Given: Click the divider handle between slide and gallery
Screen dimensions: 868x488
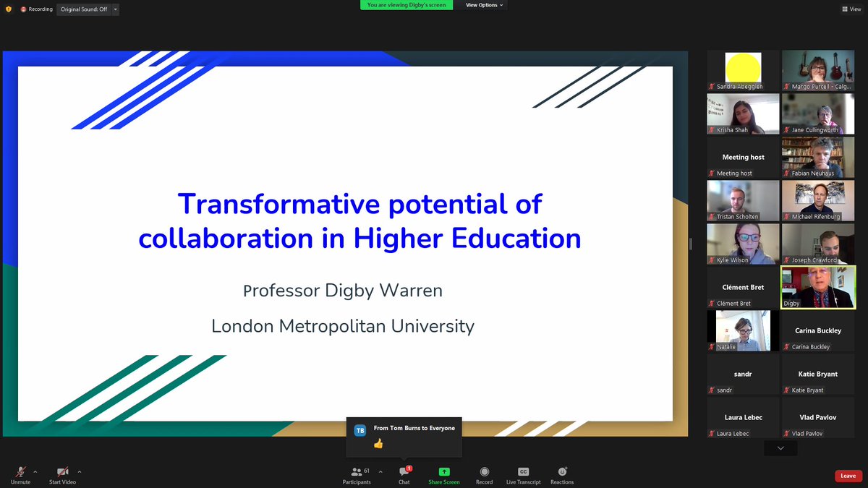Looking at the screenshot, I should tap(690, 244).
